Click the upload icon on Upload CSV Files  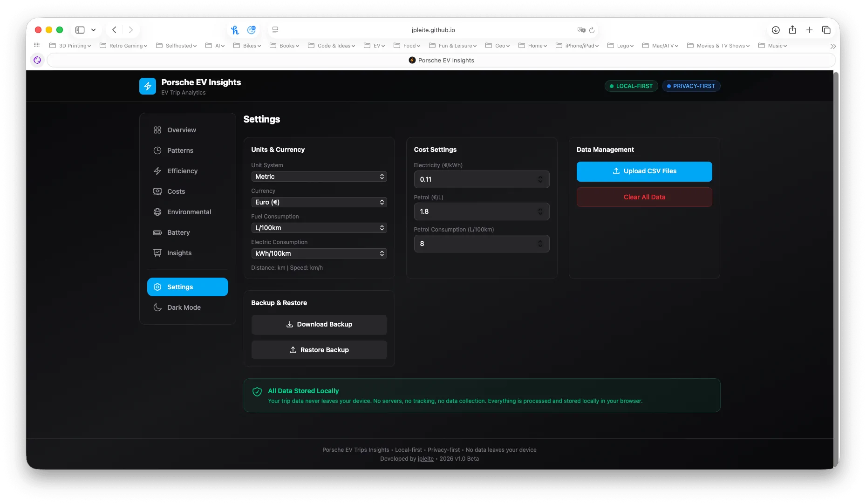615,171
